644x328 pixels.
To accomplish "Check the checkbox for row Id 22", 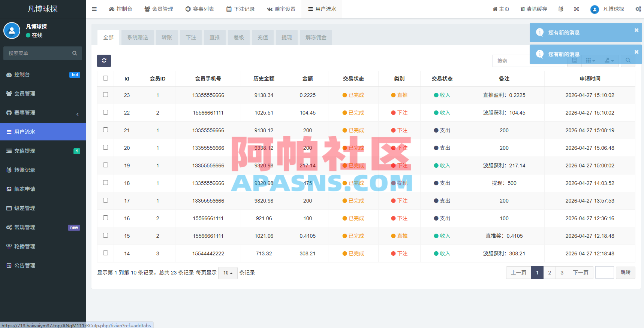I will (105, 112).
